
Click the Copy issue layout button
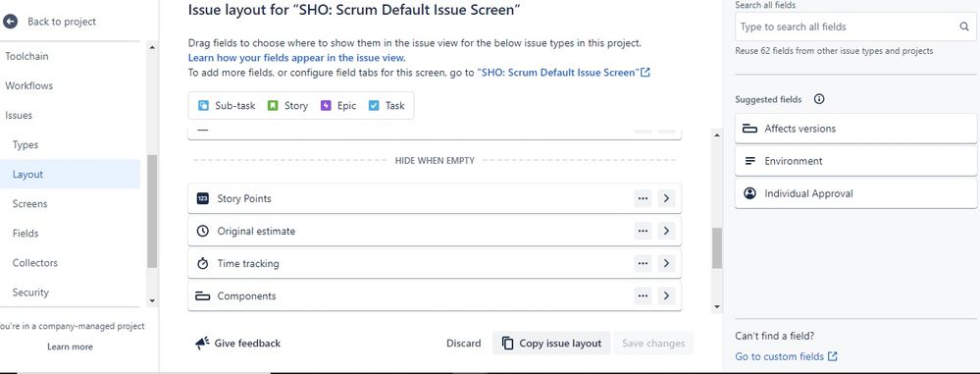click(x=551, y=343)
